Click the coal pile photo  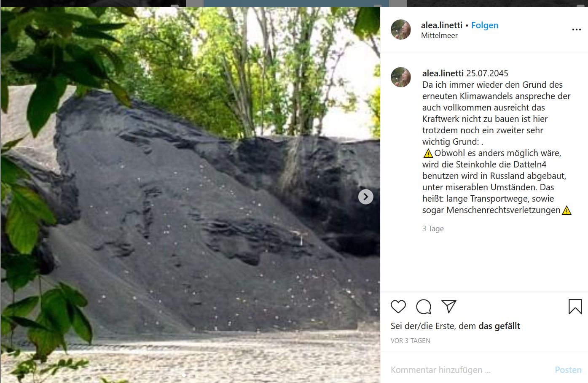[x=191, y=195]
